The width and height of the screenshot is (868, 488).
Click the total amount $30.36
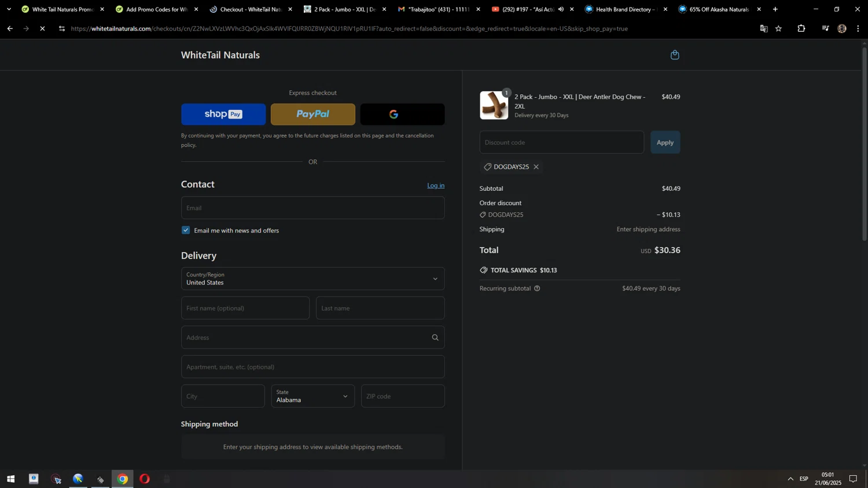[x=667, y=250]
